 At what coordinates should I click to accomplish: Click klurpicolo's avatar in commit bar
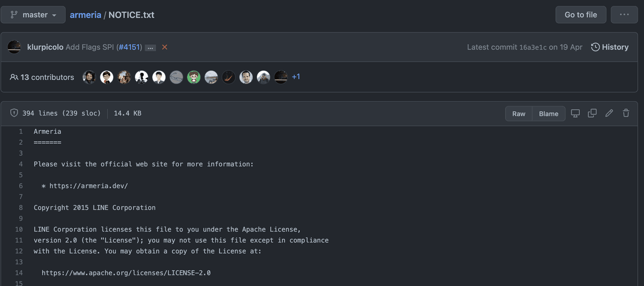click(14, 47)
